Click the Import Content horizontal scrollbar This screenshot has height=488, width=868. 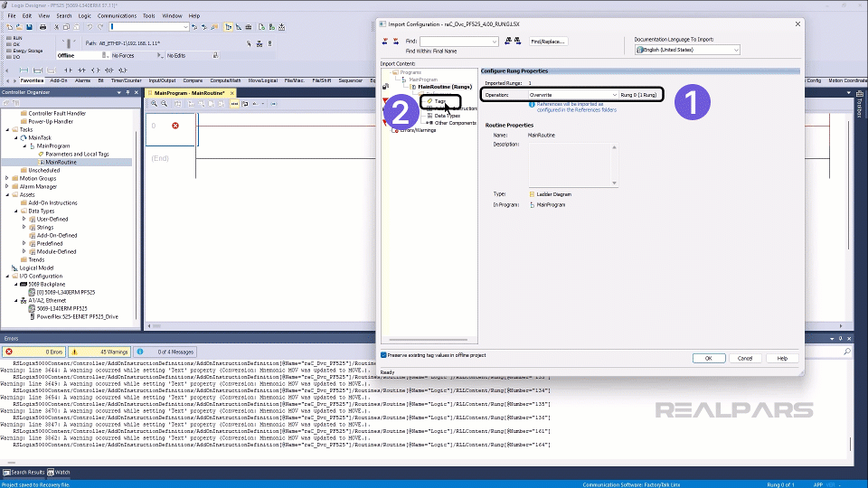point(429,340)
